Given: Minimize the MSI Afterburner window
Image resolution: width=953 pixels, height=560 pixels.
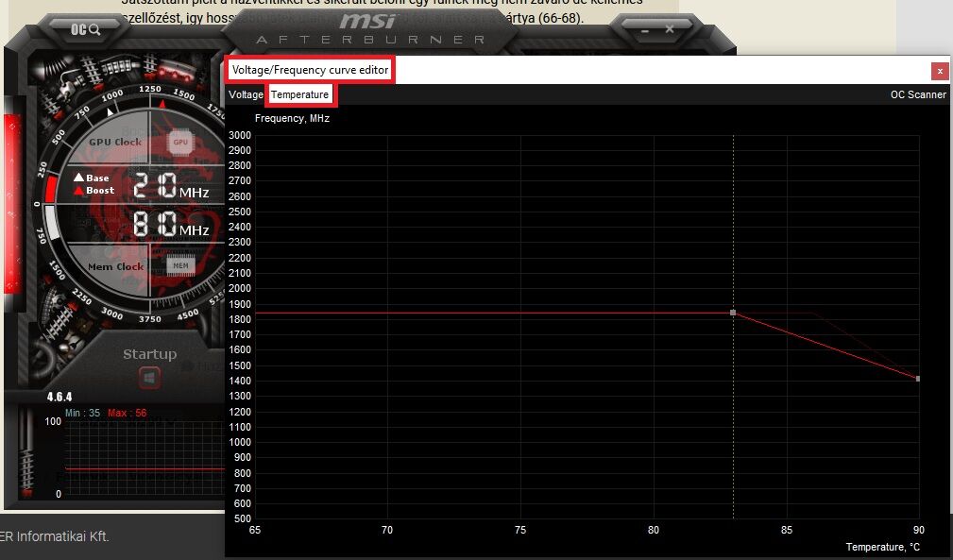Looking at the screenshot, I should pyautogui.click(x=645, y=30).
